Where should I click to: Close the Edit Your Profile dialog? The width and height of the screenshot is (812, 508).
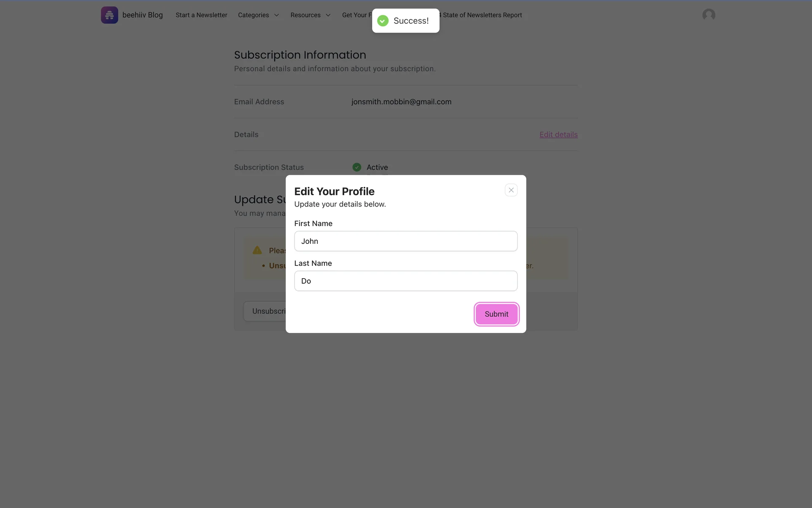point(511,190)
